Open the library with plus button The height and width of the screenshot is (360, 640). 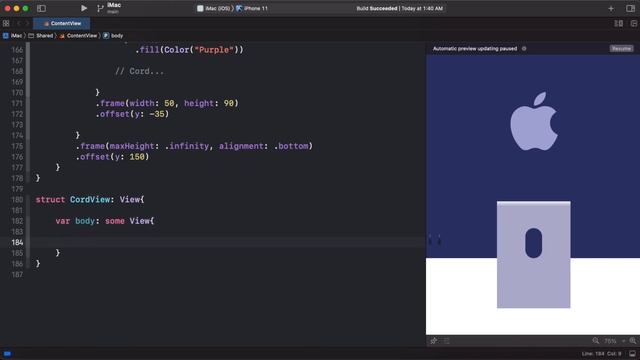click(611, 9)
